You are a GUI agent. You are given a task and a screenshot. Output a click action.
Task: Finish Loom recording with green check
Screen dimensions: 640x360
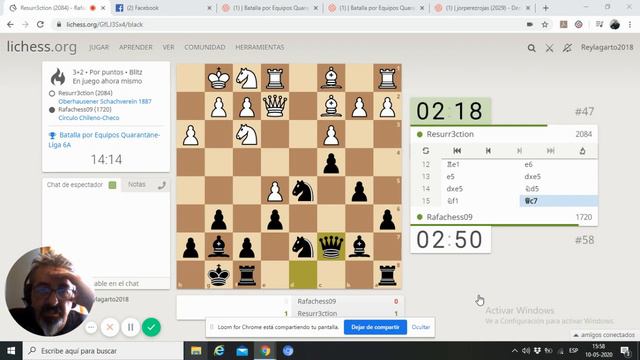pos(151,327)
